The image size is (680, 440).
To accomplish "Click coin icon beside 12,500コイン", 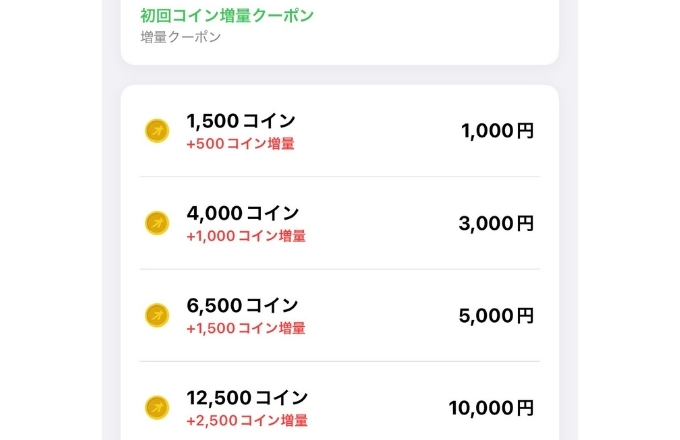I will click(157, 407).
